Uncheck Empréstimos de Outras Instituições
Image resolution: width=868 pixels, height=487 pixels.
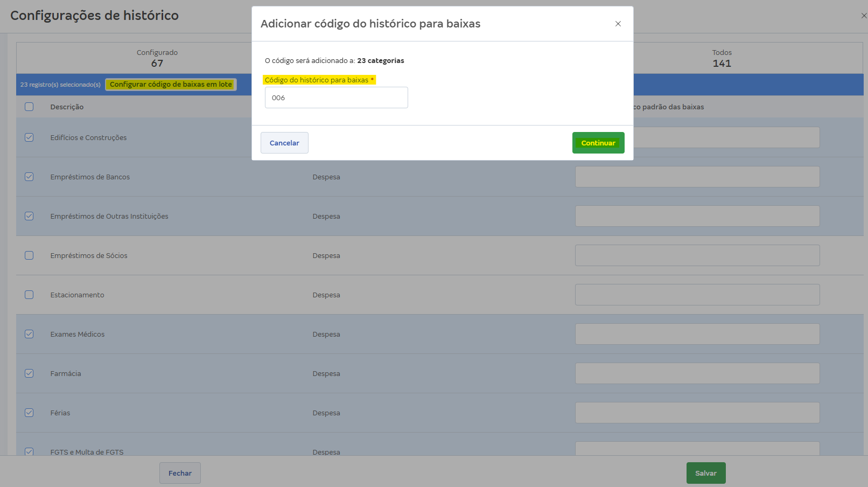(x=29, y=216)
